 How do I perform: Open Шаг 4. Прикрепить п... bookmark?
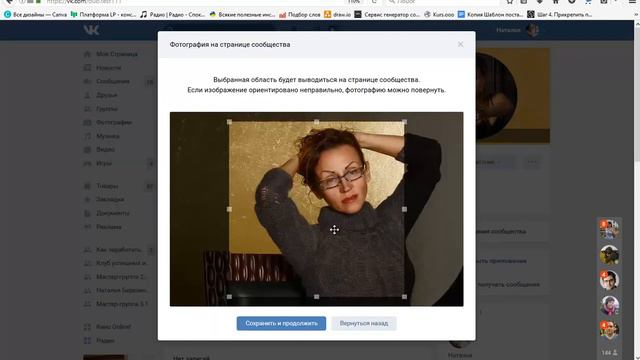point(560,14)
